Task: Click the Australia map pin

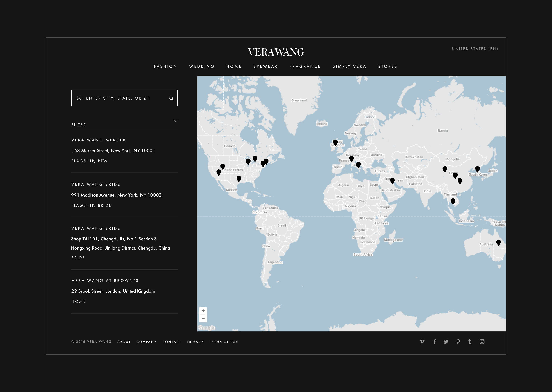Action: pos(498,242)
